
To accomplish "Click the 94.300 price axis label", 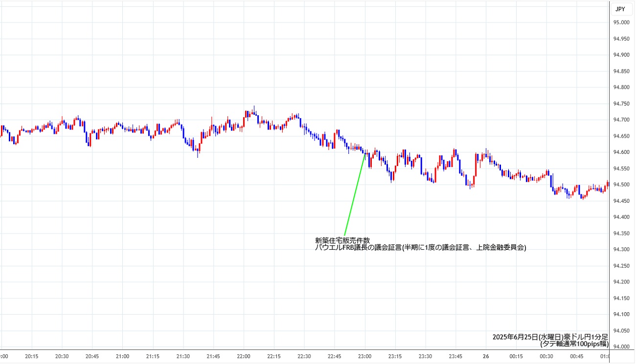I will pyautogui.click(x=622, y=249).
